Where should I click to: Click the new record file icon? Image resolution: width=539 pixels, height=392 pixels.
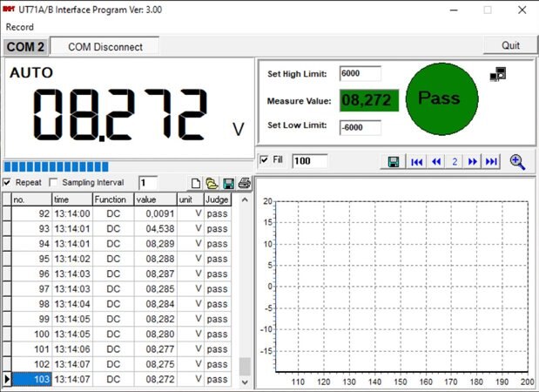pyautogui.click(x=196, y=183)
